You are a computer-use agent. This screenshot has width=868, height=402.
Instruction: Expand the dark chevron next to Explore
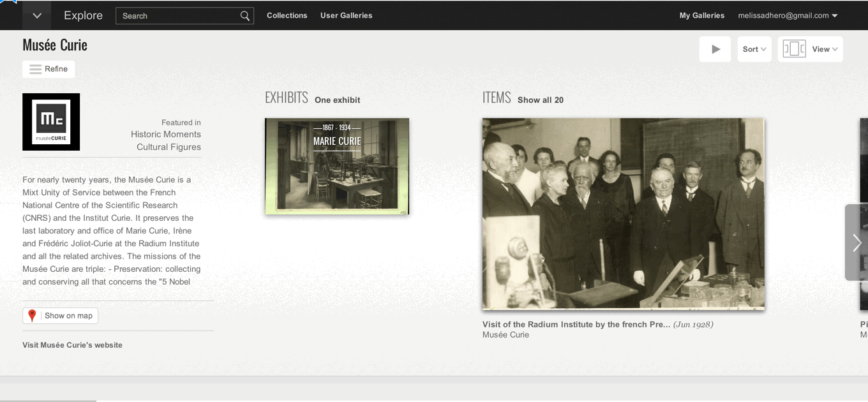click(x=36, y=15)
